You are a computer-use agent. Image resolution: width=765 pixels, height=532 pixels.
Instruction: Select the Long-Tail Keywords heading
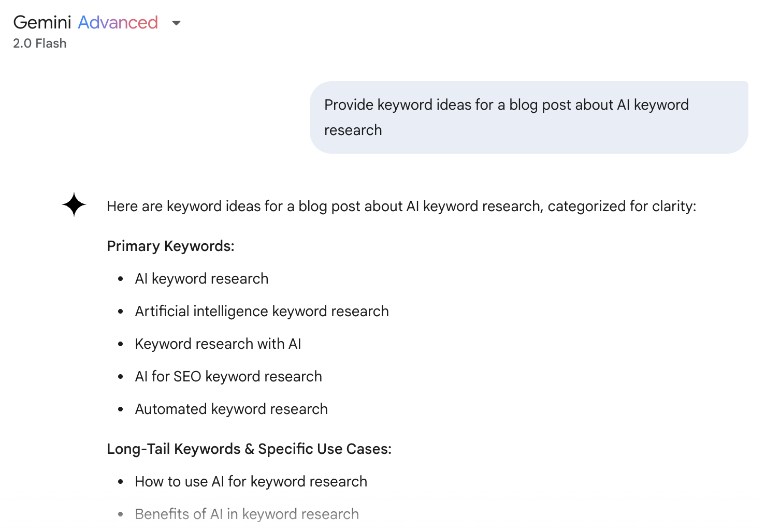point(249,449)
